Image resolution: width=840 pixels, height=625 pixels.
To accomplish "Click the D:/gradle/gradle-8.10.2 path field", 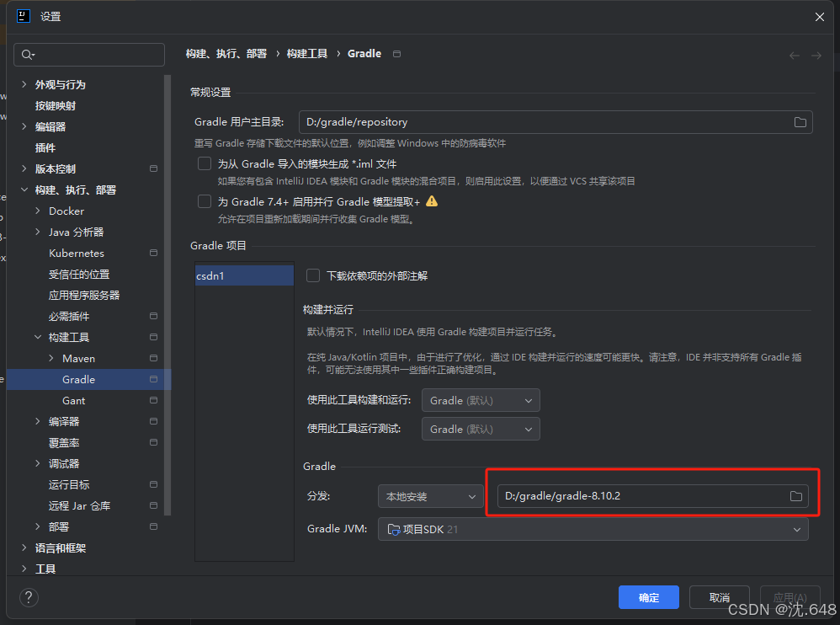I will coord(652,496).
